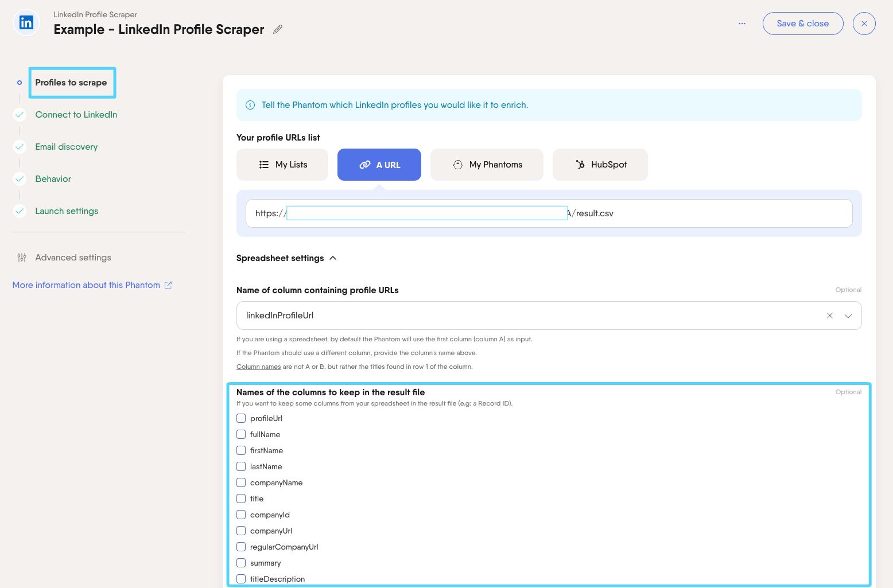This screenshot has width=893, height=588.
Task: Select the My Lists source tab
Action: tap(282, 165)
